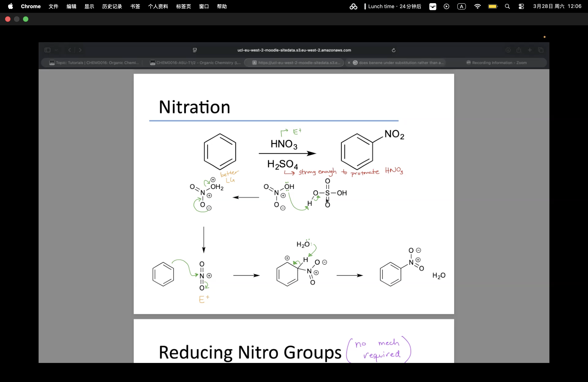The height and width of the screenshot is (382, 588).
Task: Click the reader view icon in address bar
Action: click(x=195, y=50)
